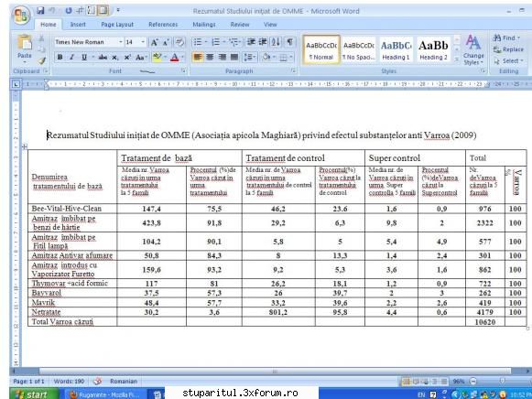This screenshot has width=532, height=399.
Task: Toggle Justify alignment
Action: coord(234,57)
